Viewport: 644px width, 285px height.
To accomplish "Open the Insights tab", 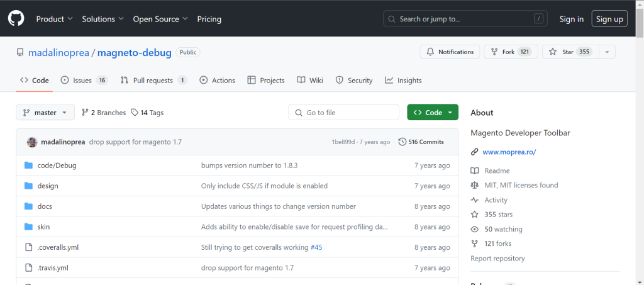I will coord(403,81).
